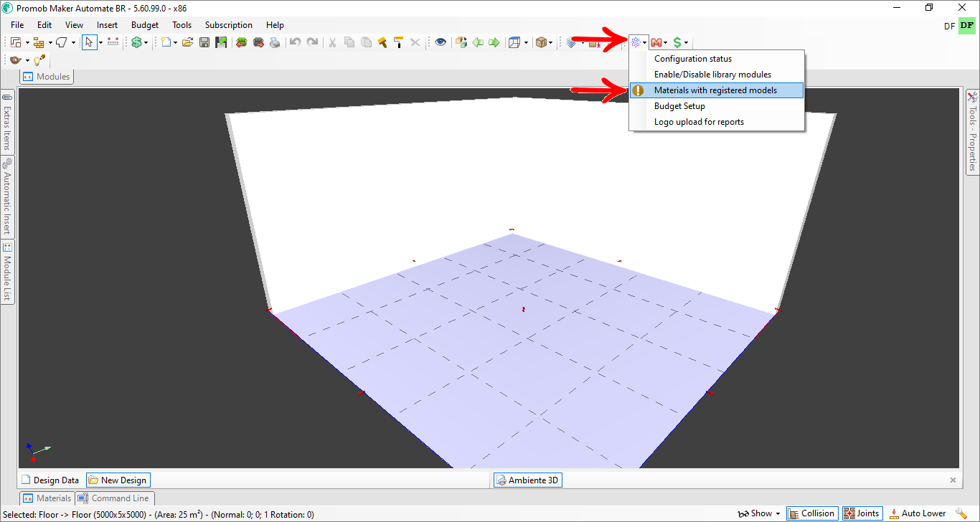Select Materials with registered models menu entry
980x522 pixels.
[716, 90]
